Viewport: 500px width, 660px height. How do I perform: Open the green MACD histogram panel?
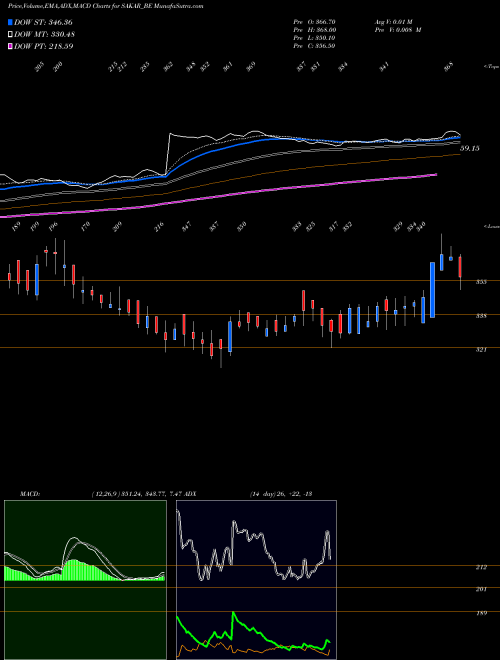click(85, 580)
